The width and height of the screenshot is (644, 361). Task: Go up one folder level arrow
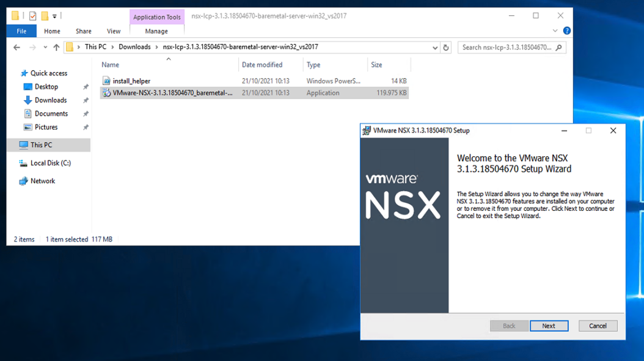click(x=56, y=47)
